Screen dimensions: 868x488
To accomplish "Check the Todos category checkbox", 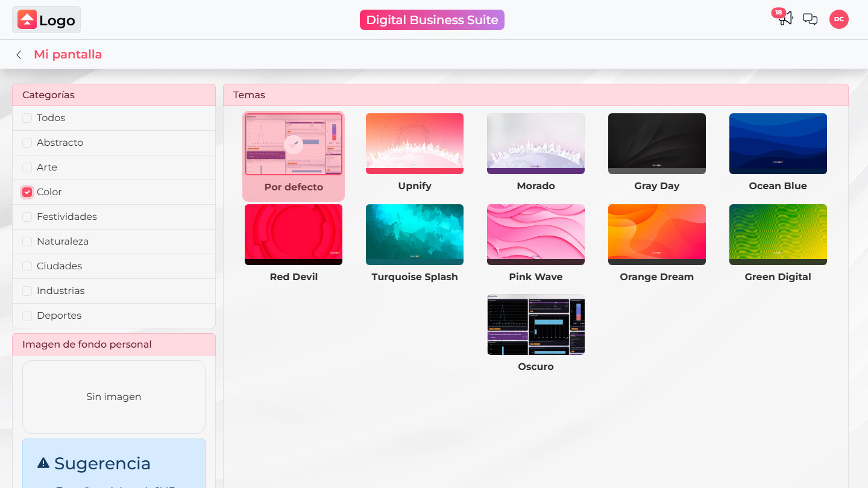I will point(27,118).
